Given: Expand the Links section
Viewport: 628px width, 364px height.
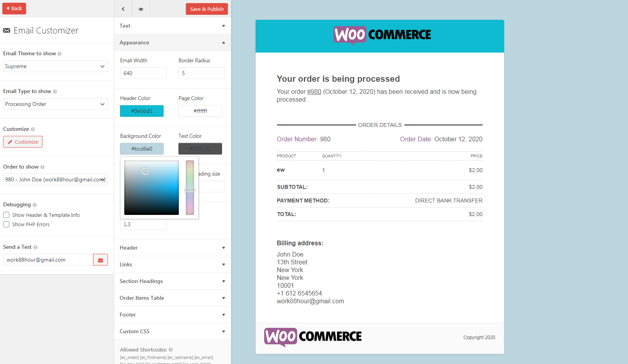Looking at the screenshot, I should [172, 264].
